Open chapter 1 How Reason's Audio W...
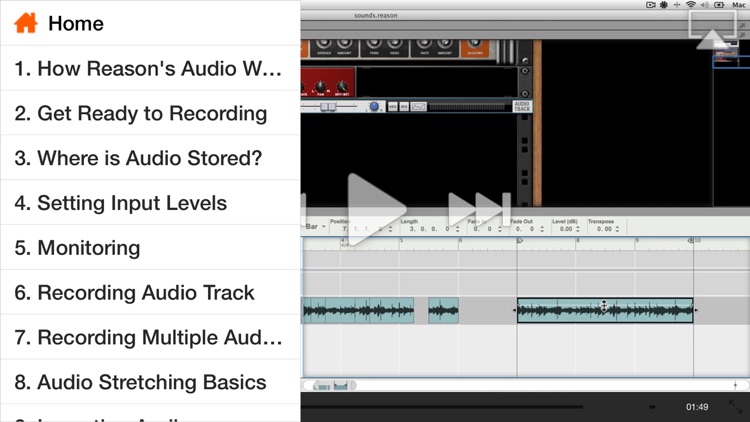 coord(150,68)
